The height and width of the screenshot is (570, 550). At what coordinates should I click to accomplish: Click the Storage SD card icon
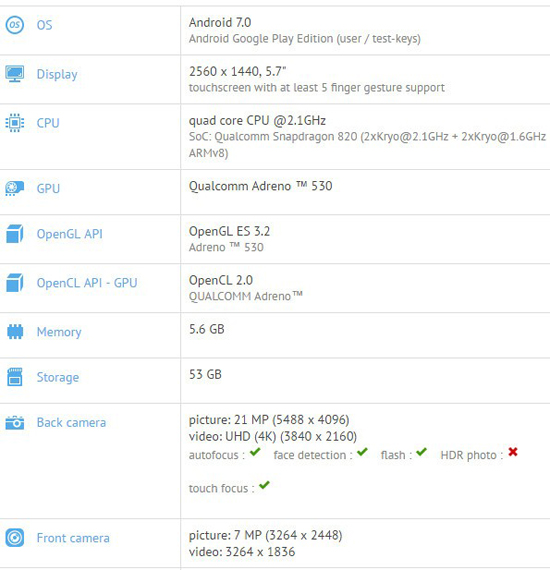click(15, 377)
